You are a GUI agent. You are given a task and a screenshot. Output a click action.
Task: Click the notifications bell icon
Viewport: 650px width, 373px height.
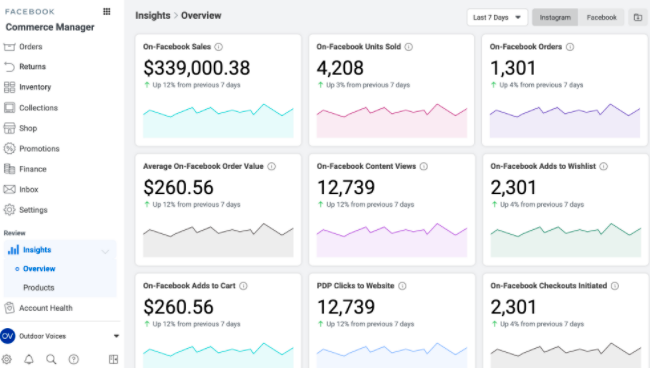[x=29, y=359]
